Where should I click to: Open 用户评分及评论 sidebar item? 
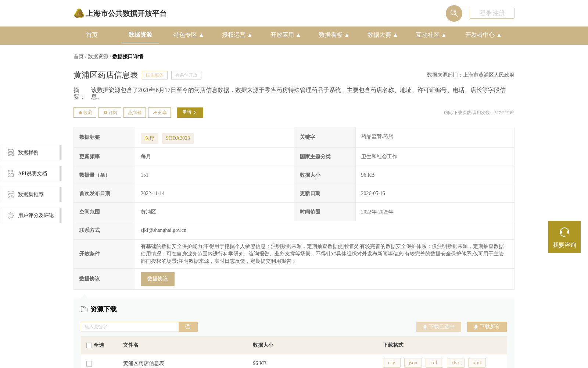[x=31, y=215]
